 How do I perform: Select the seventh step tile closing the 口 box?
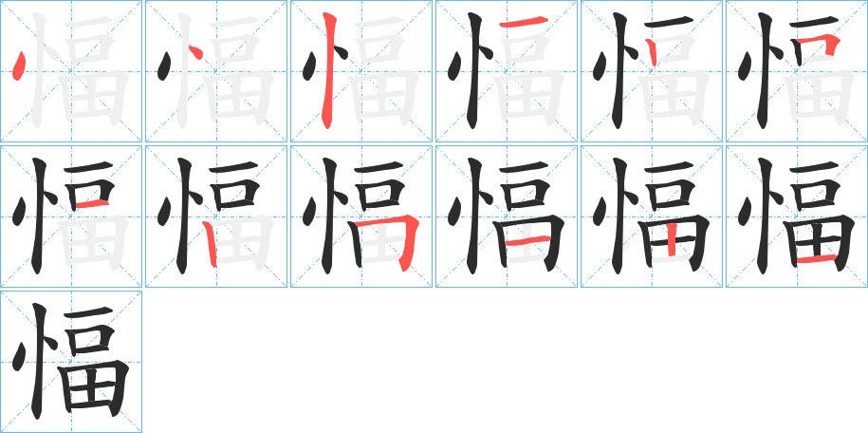pos(71,216)
